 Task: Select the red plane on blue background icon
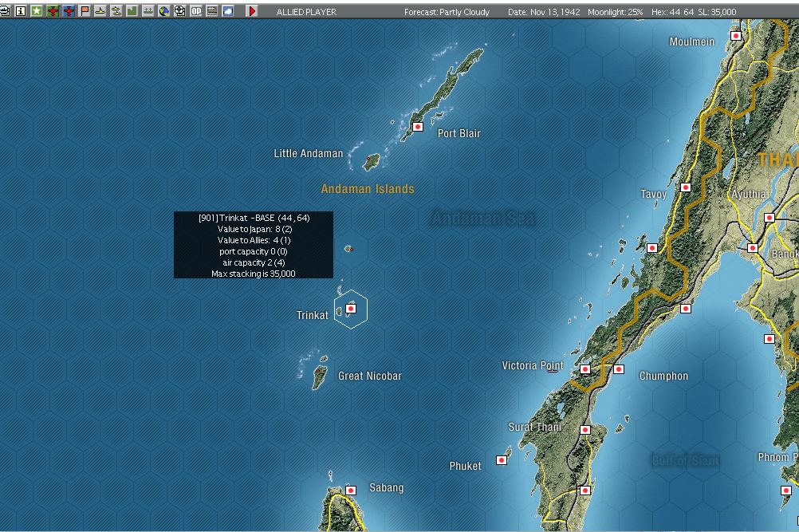69,10
